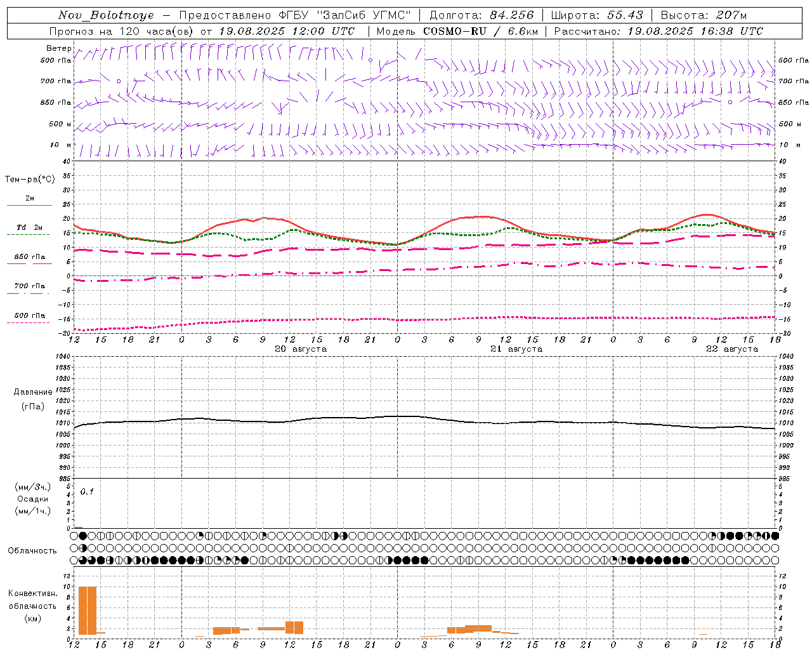Click the small green precipitation bar
The image size is (812, 650).
point(78,527)
